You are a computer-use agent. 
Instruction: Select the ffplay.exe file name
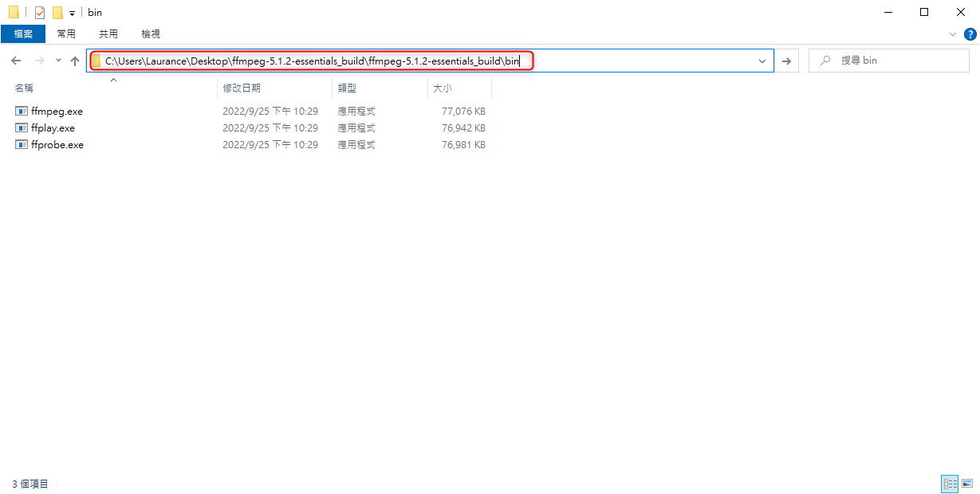(x=53, y=128)
